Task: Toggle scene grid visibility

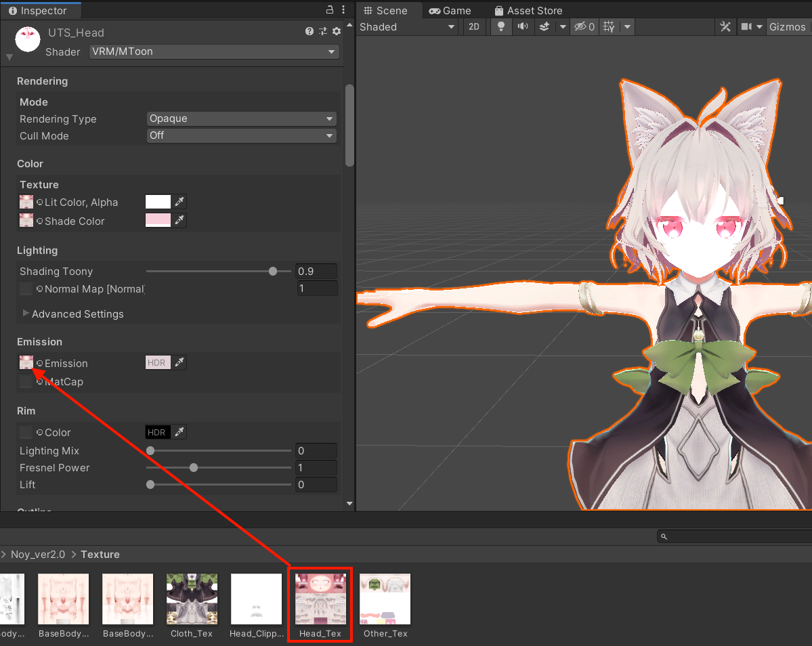Action: [609, 26]
